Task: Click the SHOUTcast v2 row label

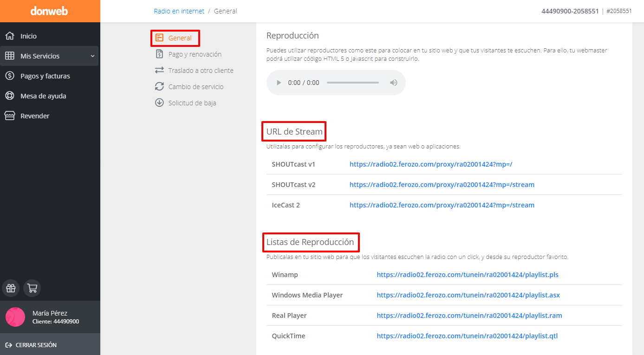Action: pyautogui.click(x=293, y=185)
